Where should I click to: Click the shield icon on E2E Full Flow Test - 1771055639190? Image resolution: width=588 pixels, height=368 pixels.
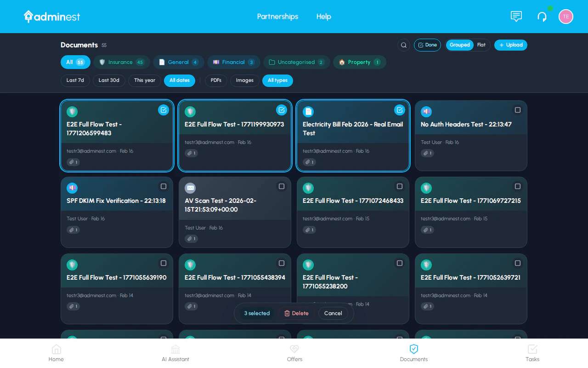pyautogui.click(x=72, y=265)
